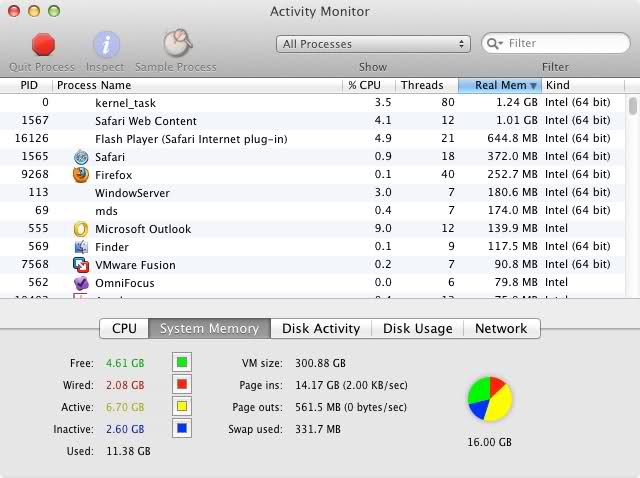Click the Swap used 331.7 MB value
640x478 pixels.
pyautogui.click(x=318, y=429)
